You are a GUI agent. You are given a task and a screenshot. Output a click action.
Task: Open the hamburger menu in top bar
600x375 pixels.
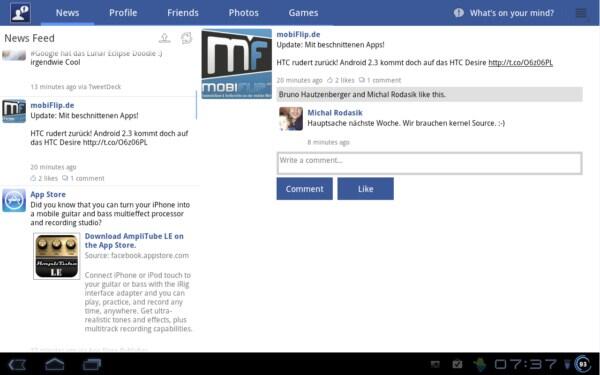581,13
